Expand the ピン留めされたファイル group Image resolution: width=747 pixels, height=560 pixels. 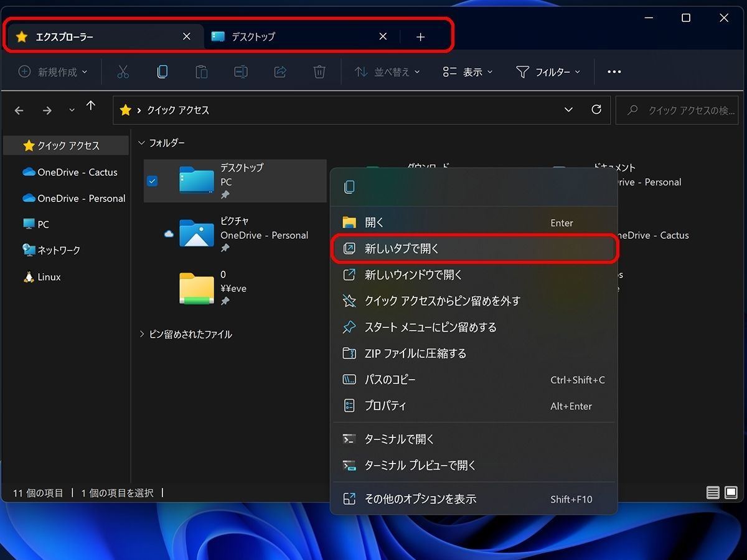click(142, 334)
